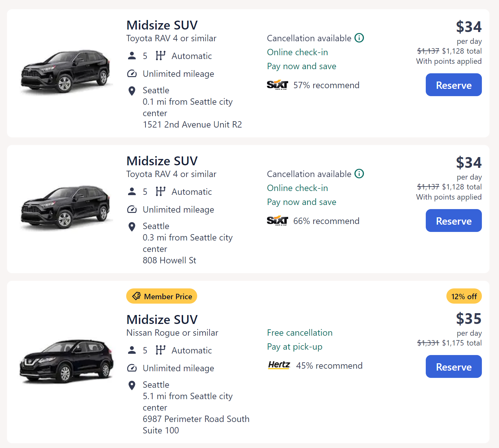The height and width of the screenshot is (448, 499).
Task: Click the Hertz logo on Nissan Rogue listing
Action: [x=279, y=365]
